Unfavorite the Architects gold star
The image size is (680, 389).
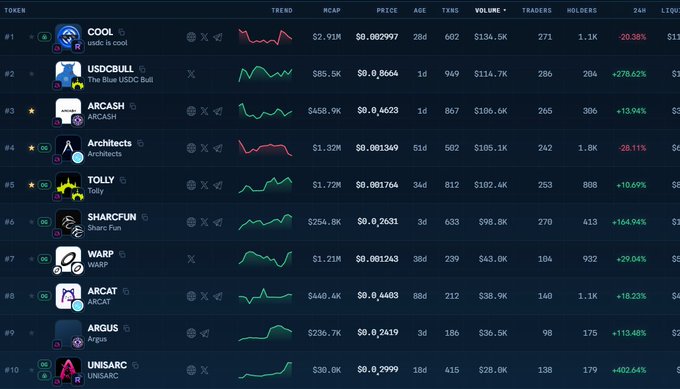tap(31, 148)
